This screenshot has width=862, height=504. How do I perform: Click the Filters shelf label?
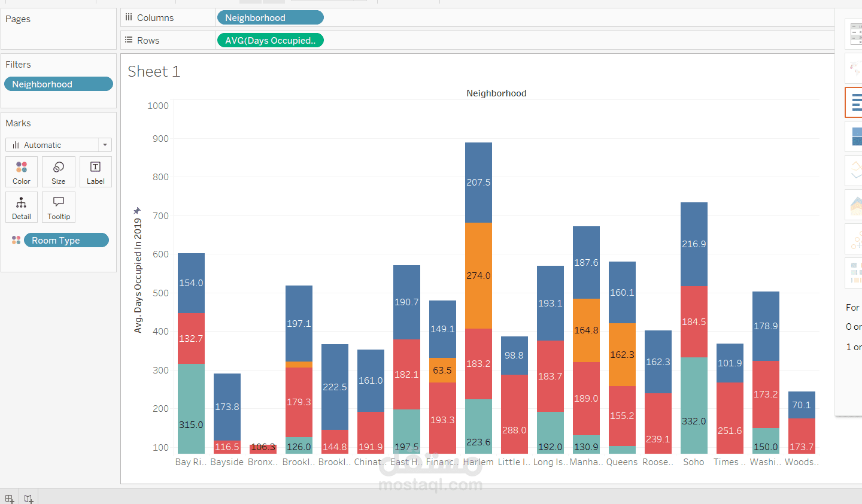click(x=18, y=65)
